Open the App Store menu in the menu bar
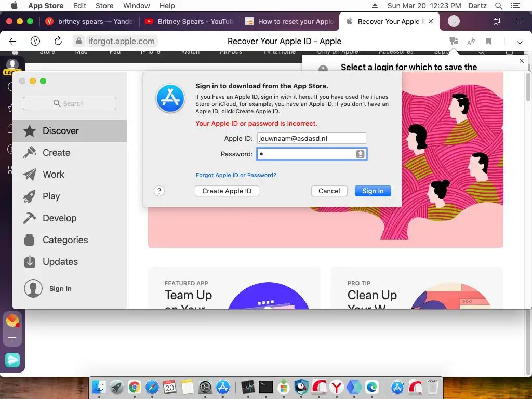This screenshot has height=399, width=532. [46, 6]
